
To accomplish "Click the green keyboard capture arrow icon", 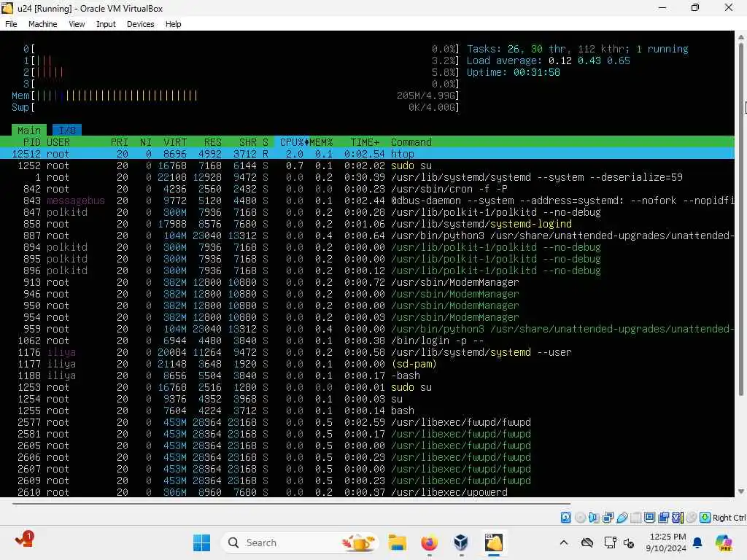I will coord(705,518).
